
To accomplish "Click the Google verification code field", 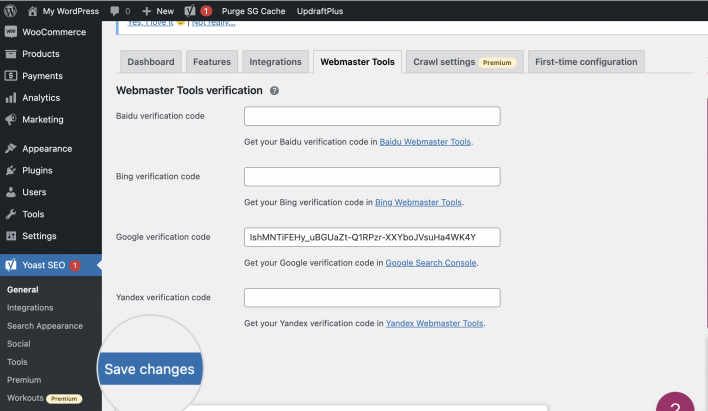I will click(x=372, y=237).
